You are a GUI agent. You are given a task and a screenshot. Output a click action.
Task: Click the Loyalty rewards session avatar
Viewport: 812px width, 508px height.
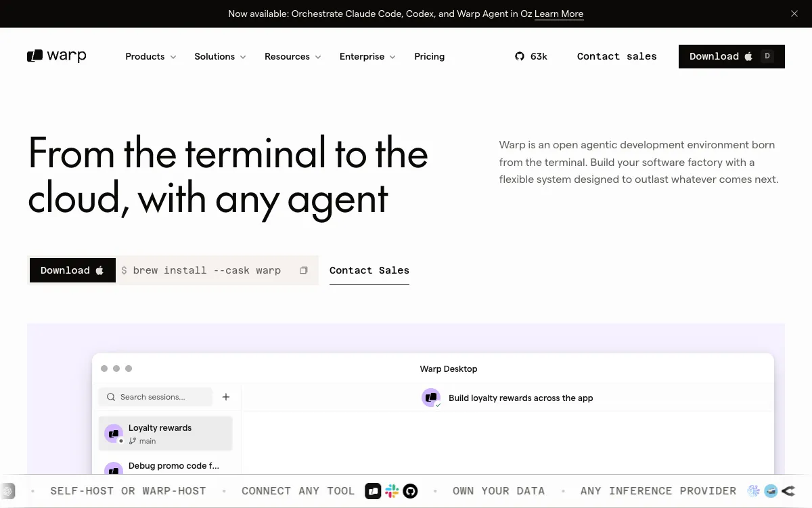(113, 433)
